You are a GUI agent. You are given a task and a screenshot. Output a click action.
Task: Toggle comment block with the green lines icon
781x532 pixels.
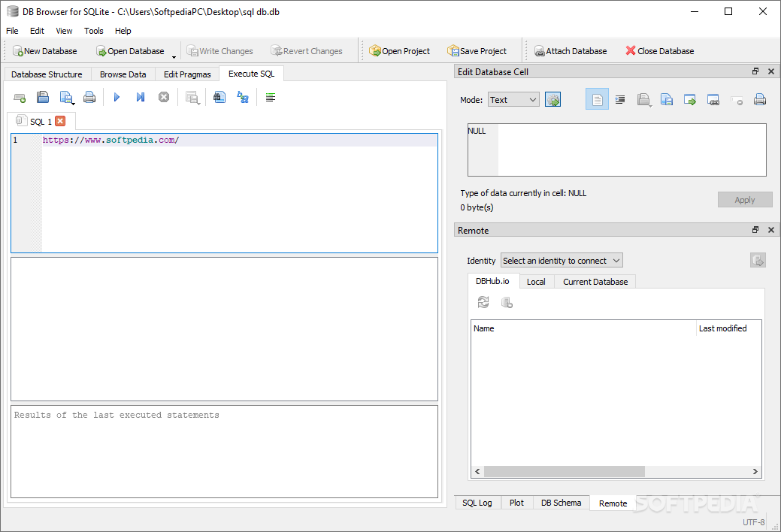pyautogui.click(x=271, y=97)
